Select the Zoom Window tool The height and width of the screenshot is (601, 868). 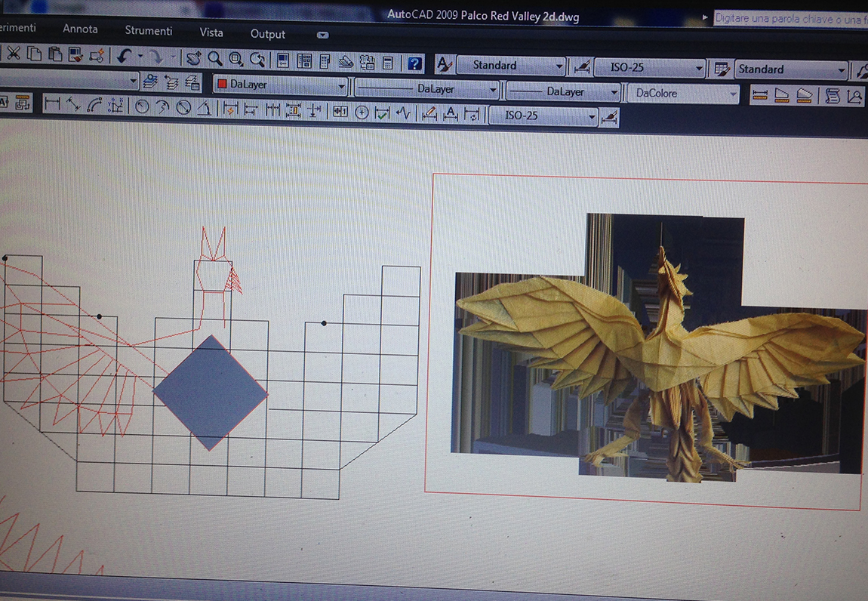tap(236, 59)
